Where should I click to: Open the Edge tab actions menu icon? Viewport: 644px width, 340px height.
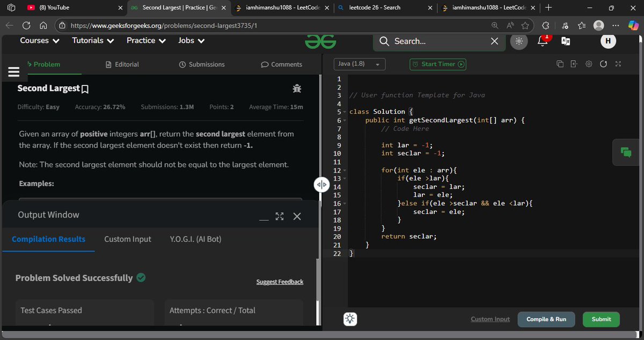12,8
